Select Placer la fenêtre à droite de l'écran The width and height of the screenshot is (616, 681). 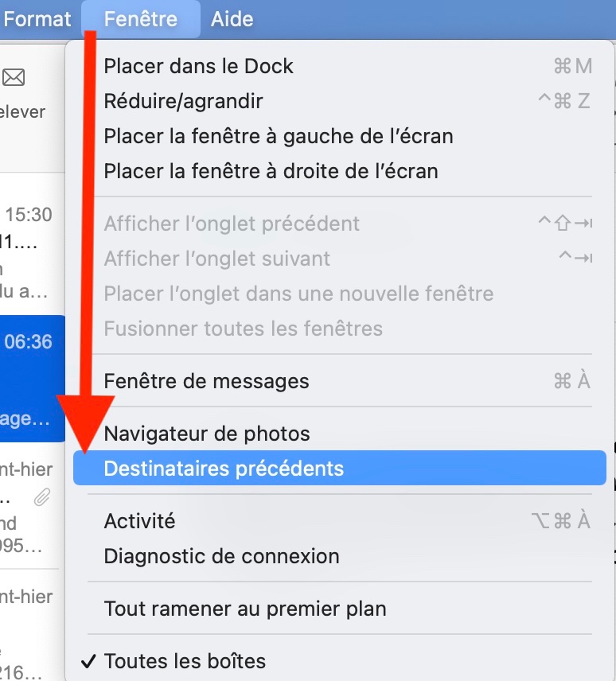coord(271,171)
